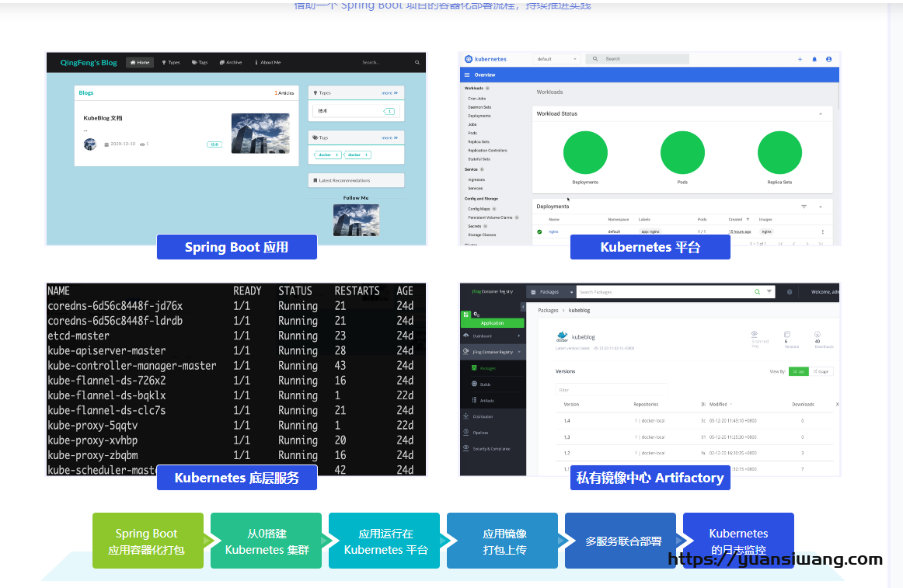Image resolution: width=903 pixels, height=588 pixels.
Task: Click the Kubernetes dashboard search field
Action: pyautogui.click(x=637, y=59)
